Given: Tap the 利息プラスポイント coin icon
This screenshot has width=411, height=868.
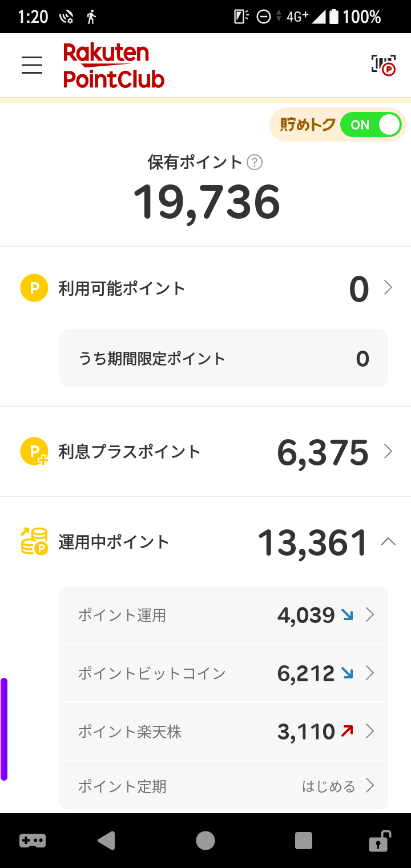Looking at the screenshot, I should pyautogui.click(x=34, y=452).
